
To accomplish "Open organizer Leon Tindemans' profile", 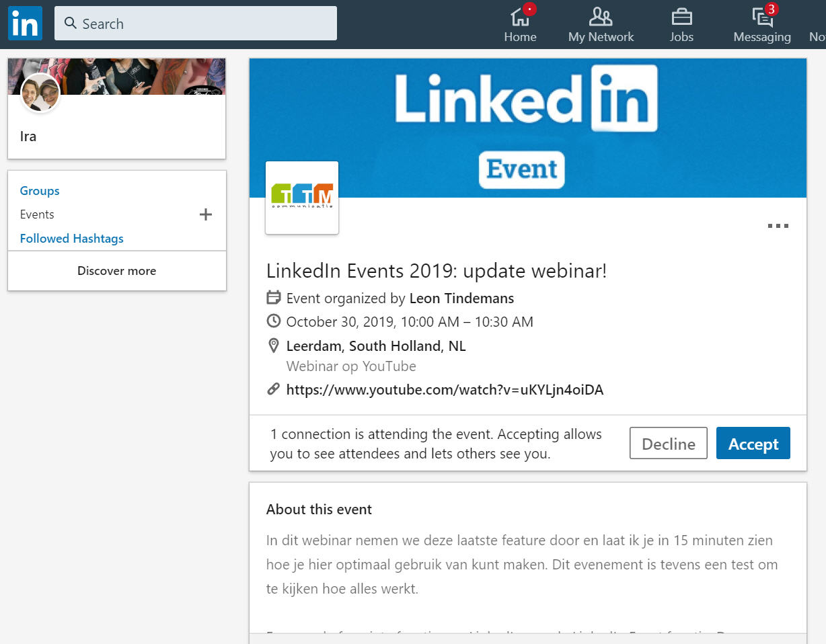I will coord(461,298).
